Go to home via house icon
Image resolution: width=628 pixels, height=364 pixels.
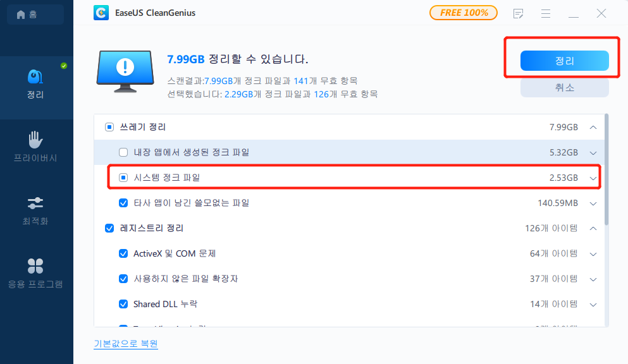pyautogui.click(x=21, y=15)
